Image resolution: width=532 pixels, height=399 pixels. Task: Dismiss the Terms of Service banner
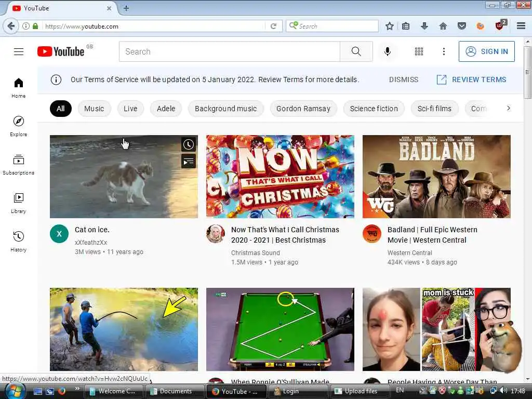(403, 79)
